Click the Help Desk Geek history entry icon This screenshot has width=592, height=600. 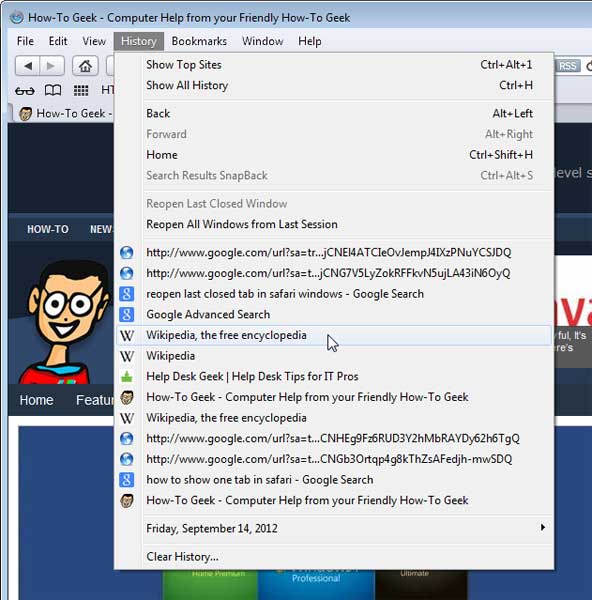tap(127, 377)
